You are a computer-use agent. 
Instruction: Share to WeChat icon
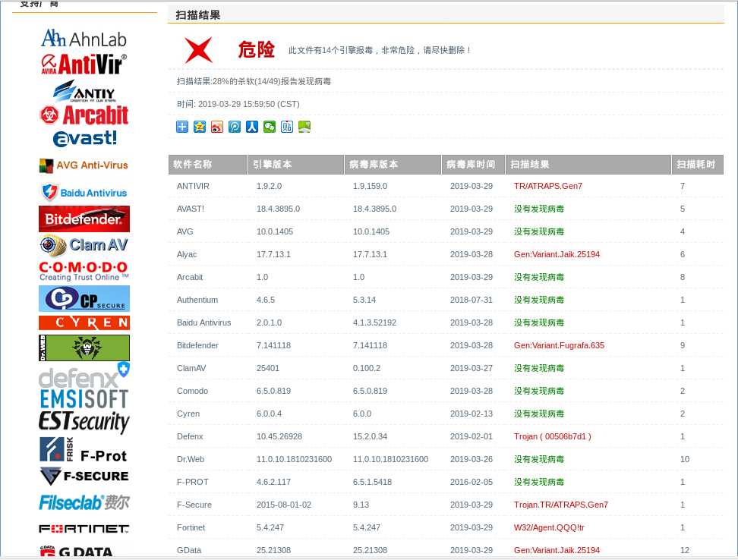click(x=270, y=127)
